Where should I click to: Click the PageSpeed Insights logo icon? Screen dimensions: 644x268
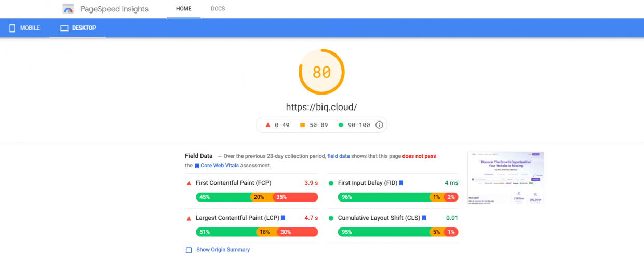point(68,9)
